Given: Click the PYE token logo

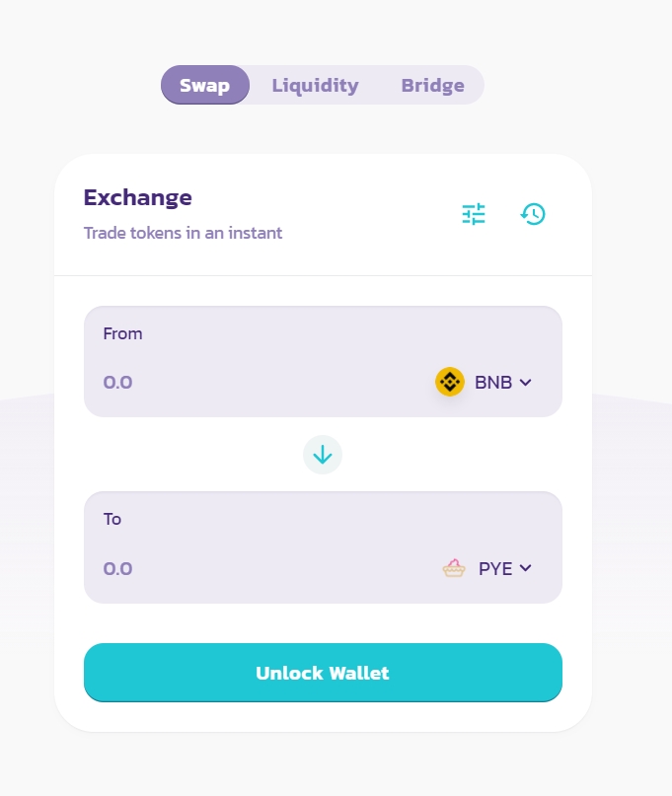Looking at the screenshot, I should [x=454, y=568].
